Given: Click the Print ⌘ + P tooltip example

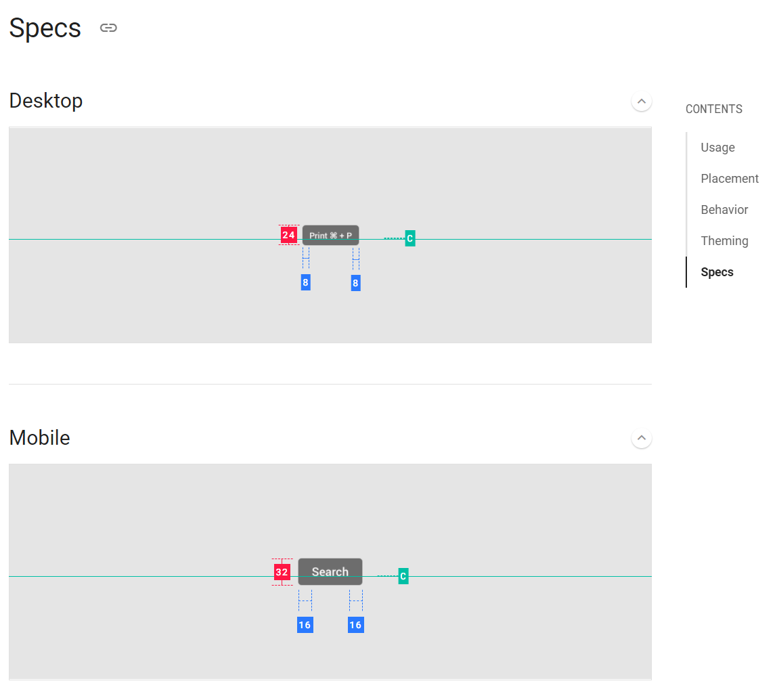Looking at the screenshot, I should pos(330,235).
